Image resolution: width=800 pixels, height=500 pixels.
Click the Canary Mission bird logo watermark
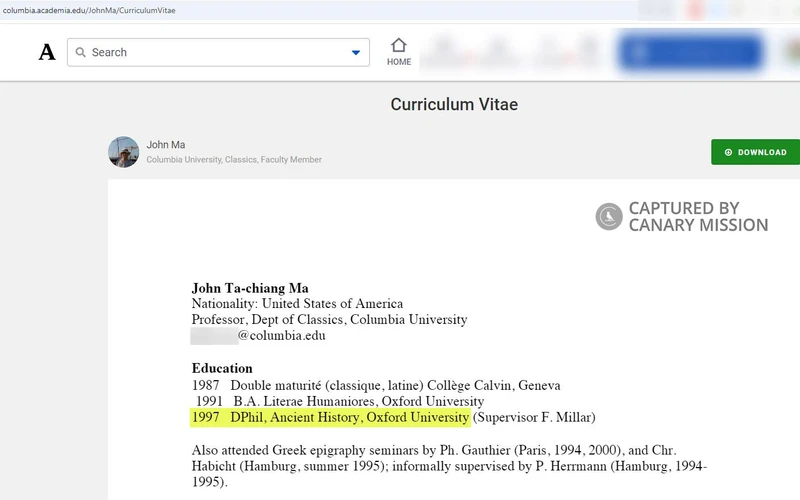click(x=609, y=216)
